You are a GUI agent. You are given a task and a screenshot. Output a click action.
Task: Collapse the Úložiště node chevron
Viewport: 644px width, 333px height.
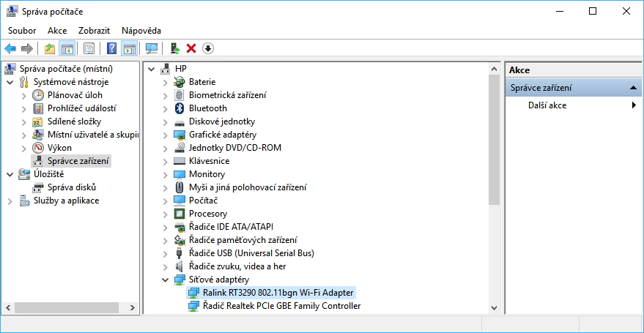pos(10,174)
